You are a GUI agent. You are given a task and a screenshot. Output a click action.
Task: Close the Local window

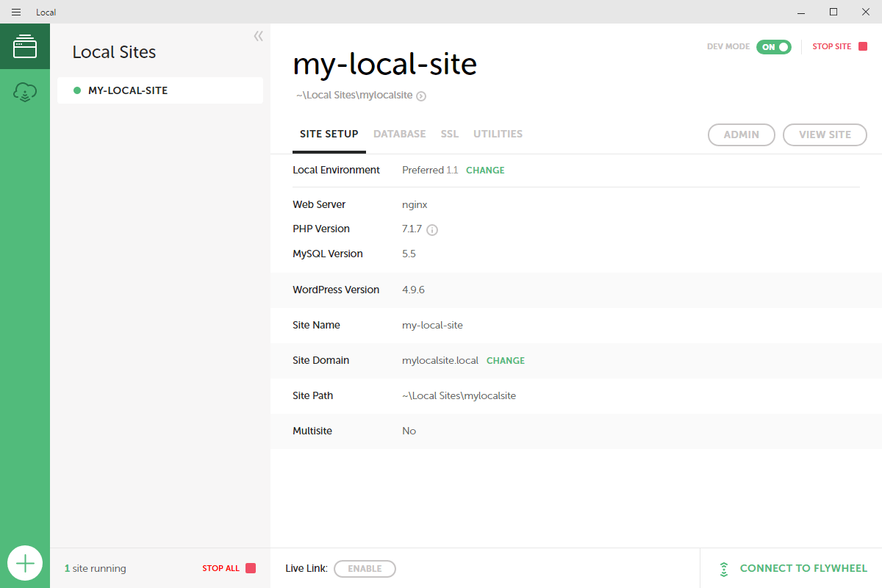866,12
